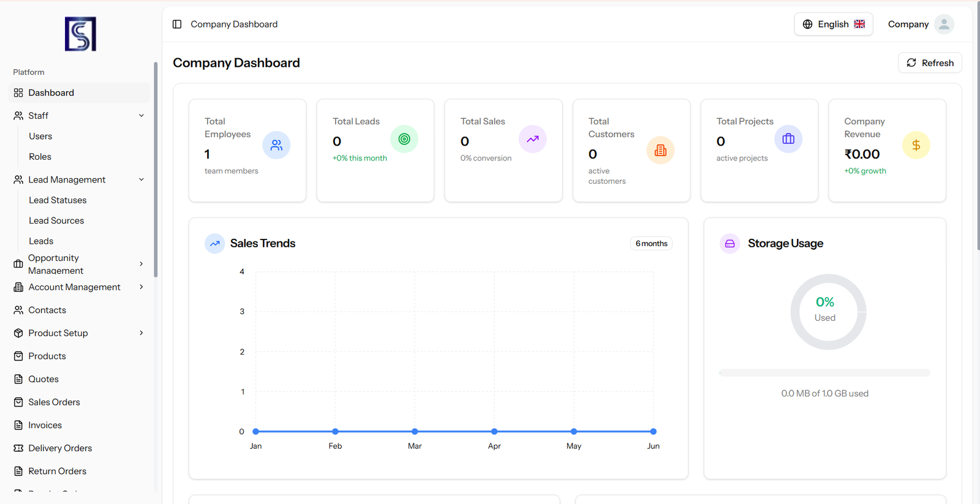
Task: Click the Return Orders document icon
Action: (x=18, y=471)
